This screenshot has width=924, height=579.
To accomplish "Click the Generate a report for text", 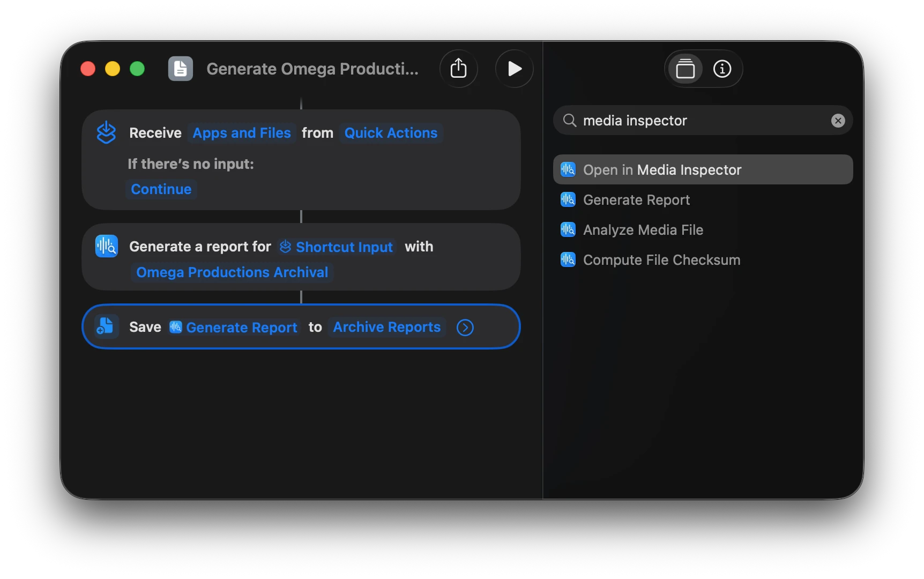I will pyautogui.click(x=200, y=247).
